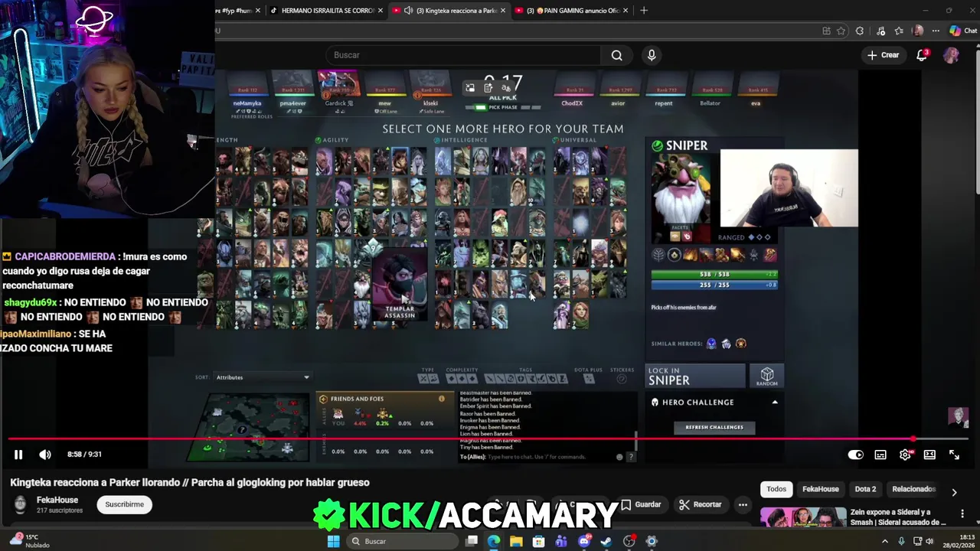
Task: Open Microsoft Store from the taskbar
Action: click(538, 542)
